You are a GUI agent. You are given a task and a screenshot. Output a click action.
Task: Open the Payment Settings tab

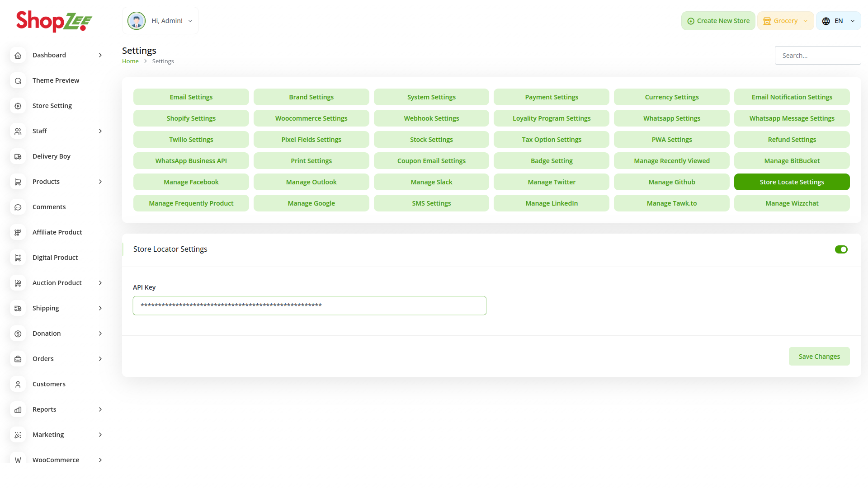tap(551, 97)
